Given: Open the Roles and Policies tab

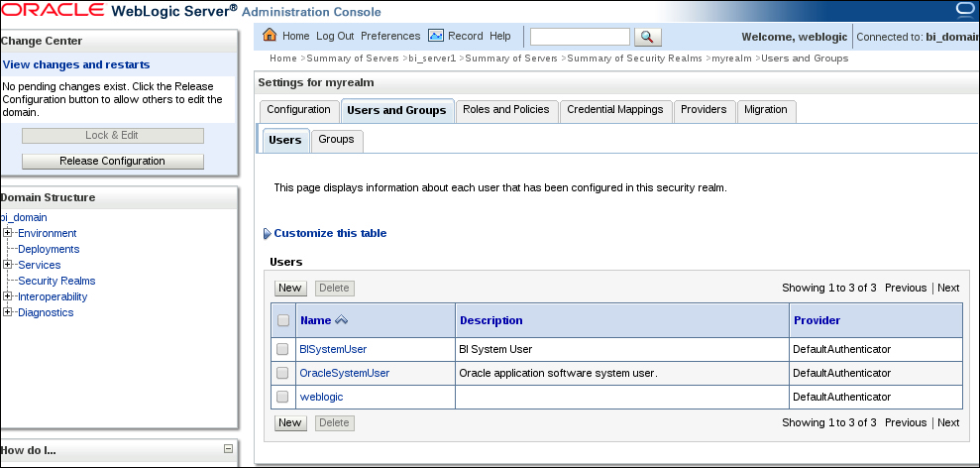Looking at the screenshot, I should [x=506, y=110].
